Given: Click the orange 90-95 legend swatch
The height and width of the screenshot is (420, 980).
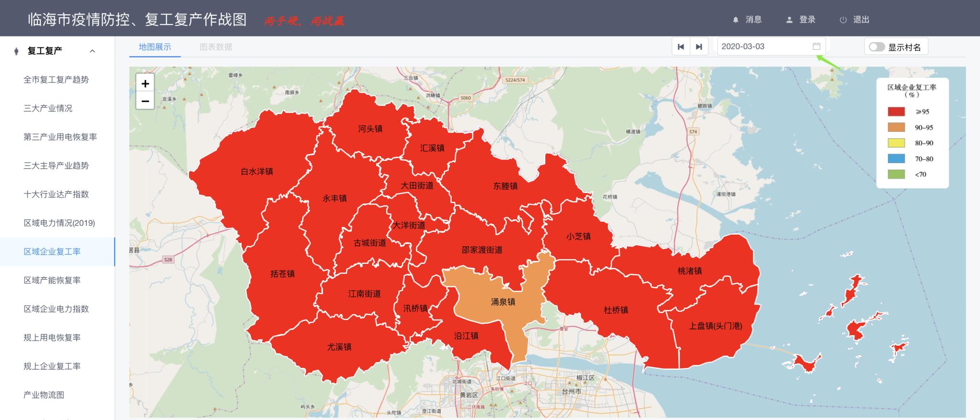Looking at the screenshot, I should tap(896, 127).
